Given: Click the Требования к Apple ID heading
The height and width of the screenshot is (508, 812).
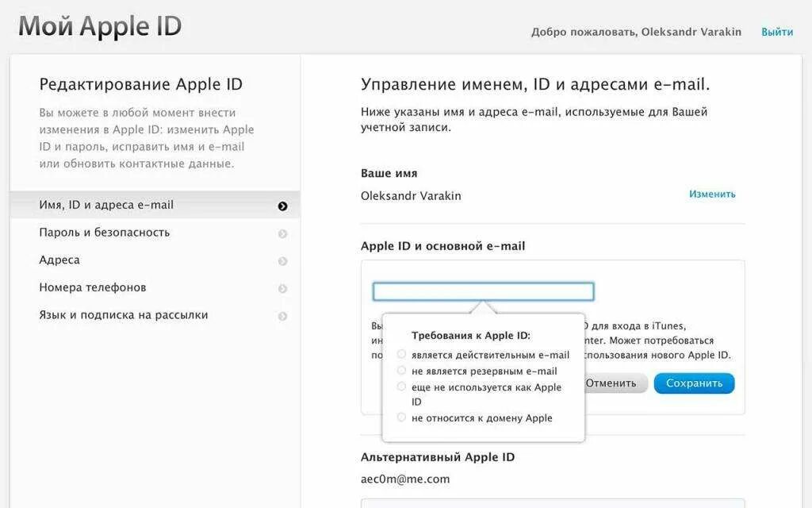Looking at the screenshot, I should 471,336.
